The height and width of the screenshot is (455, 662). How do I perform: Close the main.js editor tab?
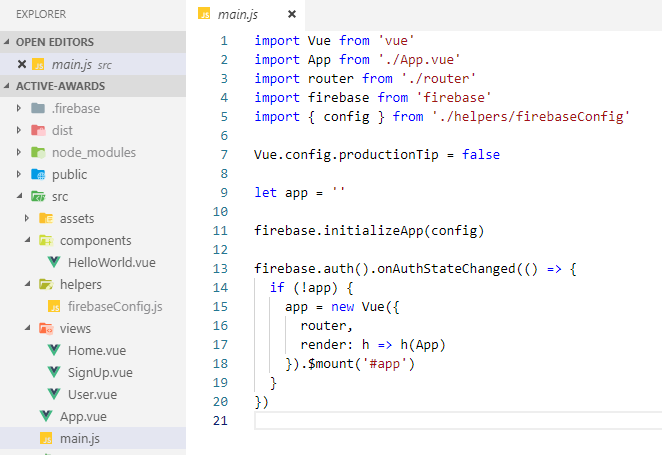(291, 15)
